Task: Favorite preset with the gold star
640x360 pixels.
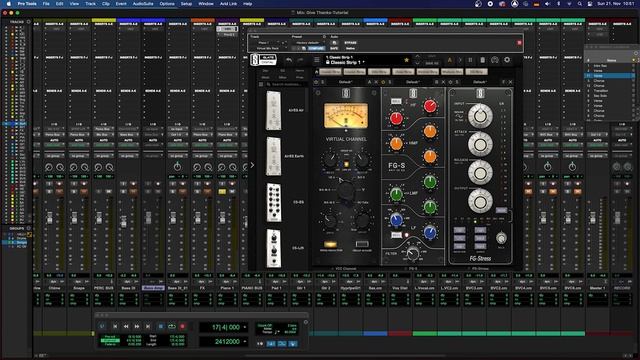Action: click(x=407, y=60)
